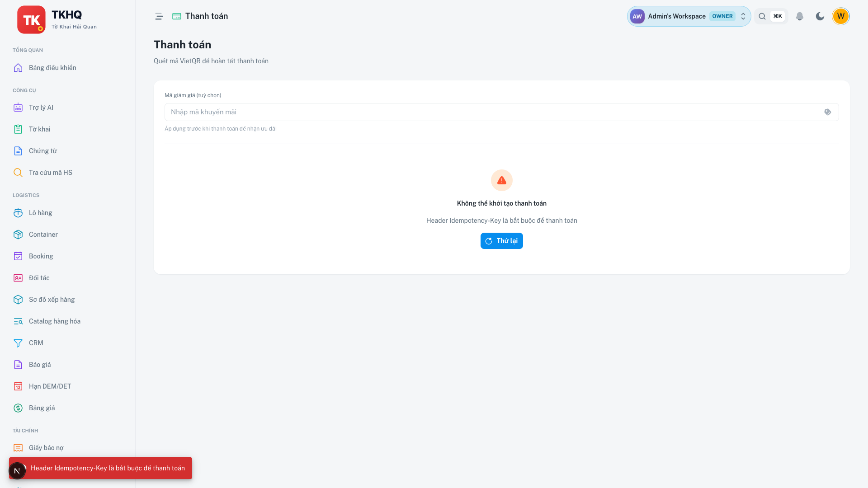The image size is (868, 488).
Task: Click the Tờ khai clipboard icon
Action: [x=18, y=129]
